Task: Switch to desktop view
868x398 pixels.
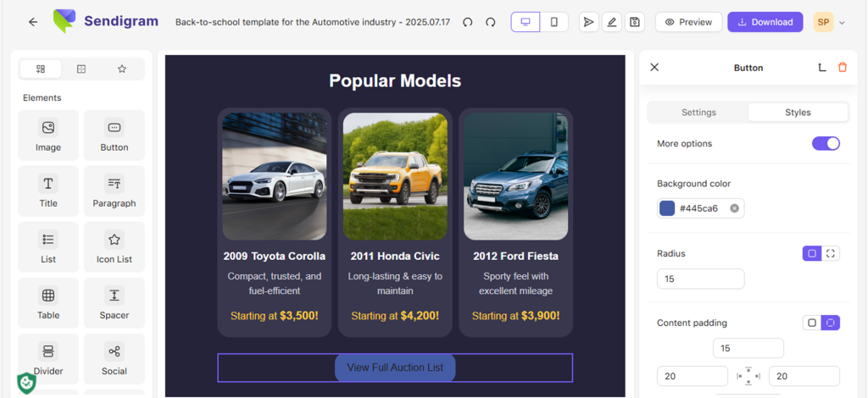Action: click(x=526, y=22)
